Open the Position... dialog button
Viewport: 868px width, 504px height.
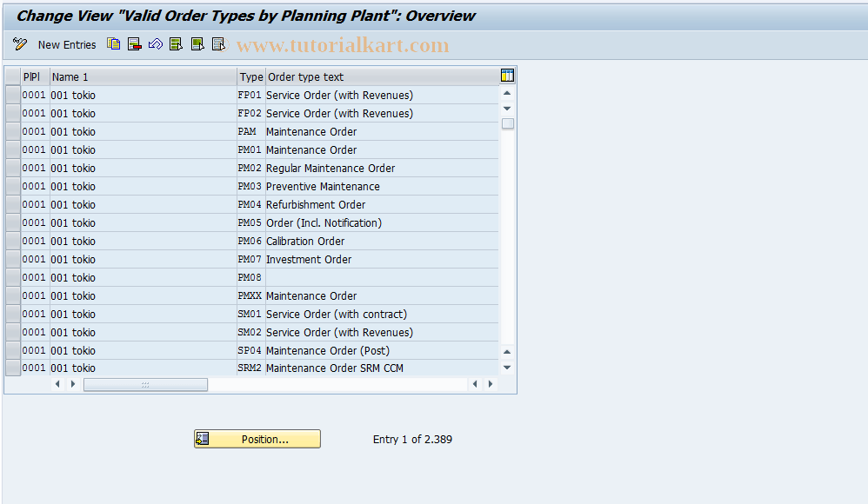pos(257,439)
